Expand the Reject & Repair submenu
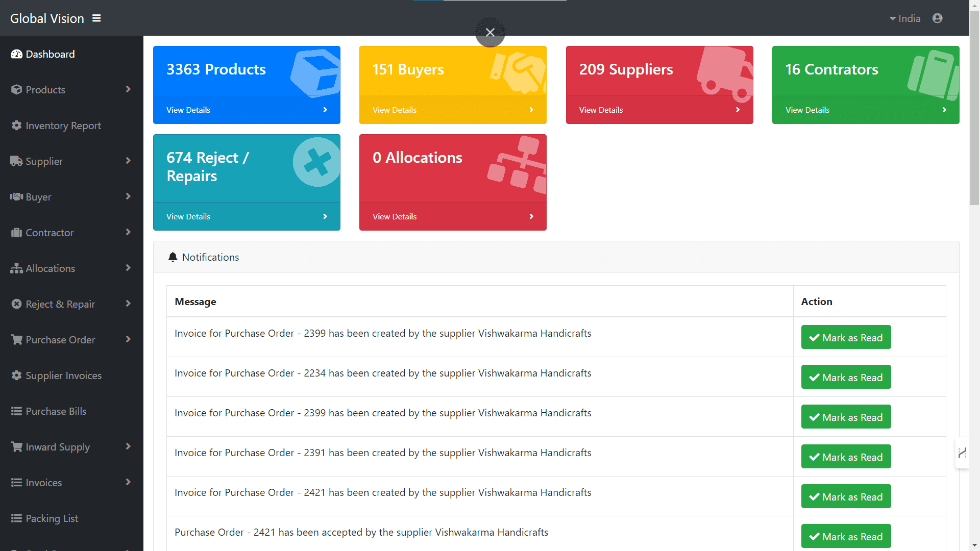This screenshot has height=551, width=980. point(128,304)
